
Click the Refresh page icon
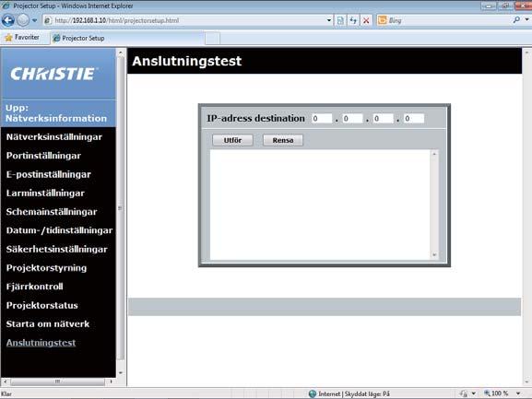point(353,20)
